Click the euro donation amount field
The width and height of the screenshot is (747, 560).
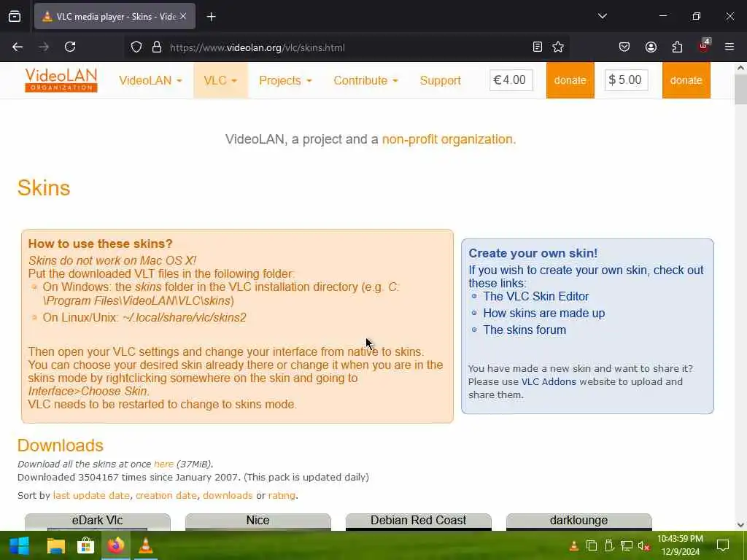(x=511, y=80)
